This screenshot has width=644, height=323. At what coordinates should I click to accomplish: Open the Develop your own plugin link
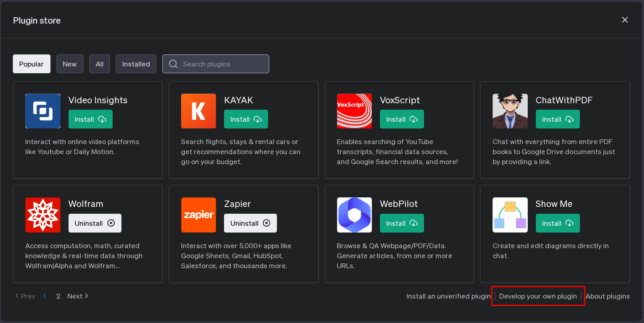click(538, 296)
